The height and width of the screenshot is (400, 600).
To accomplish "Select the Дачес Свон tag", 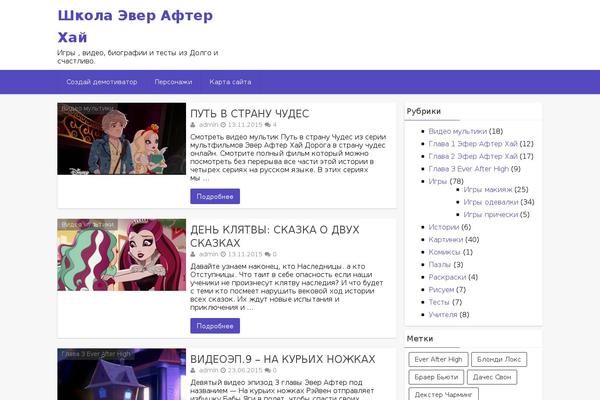I will (x=492, y=377).
